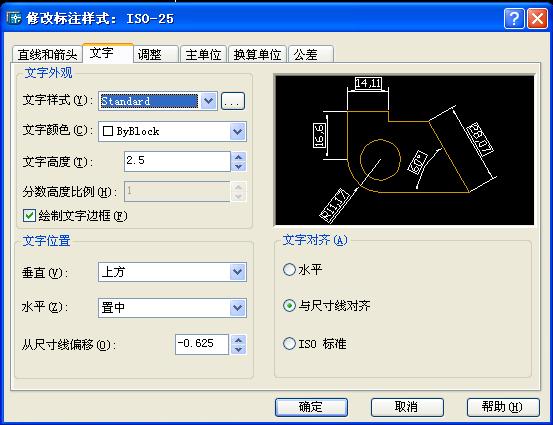Switch to the 调整 tab
This screenshot has height=425, width=553.
tap(156, 55)
